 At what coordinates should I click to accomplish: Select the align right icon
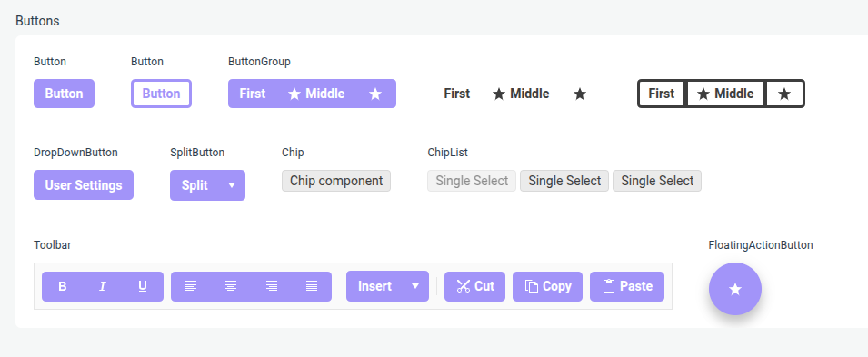click(x=271, y=286)
